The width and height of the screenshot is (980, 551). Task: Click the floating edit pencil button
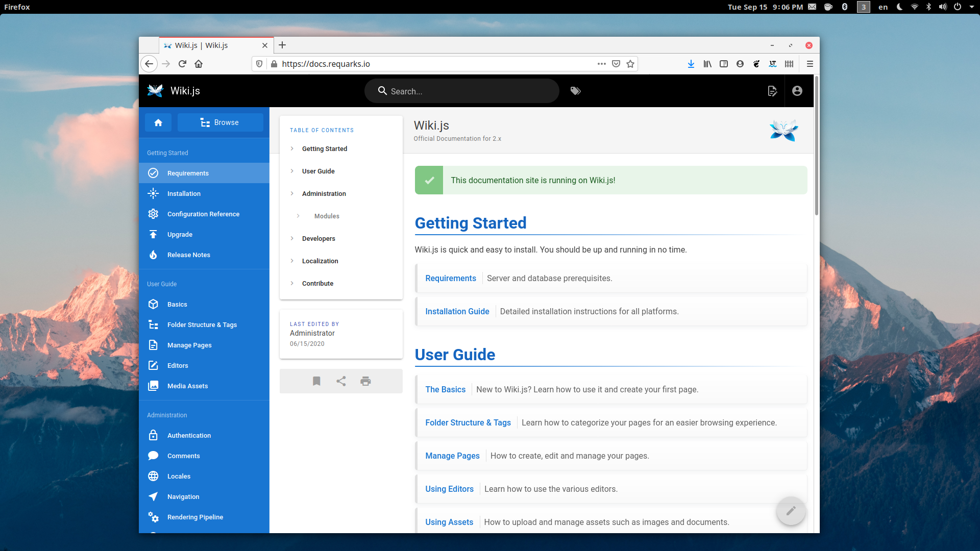791,511
